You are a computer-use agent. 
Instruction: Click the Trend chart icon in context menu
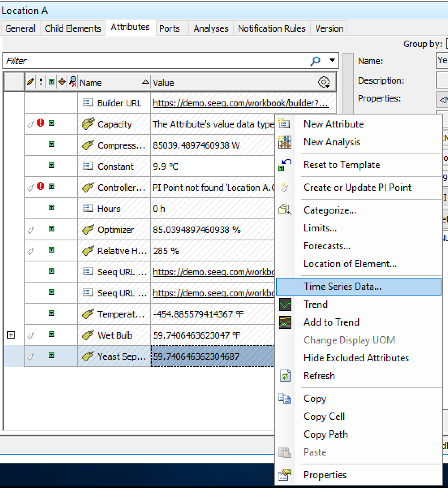click(x=285, y=304)
